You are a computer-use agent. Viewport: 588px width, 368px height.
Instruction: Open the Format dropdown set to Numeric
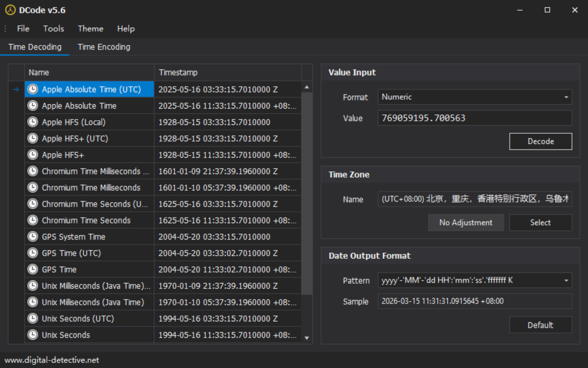click(475, 97)
